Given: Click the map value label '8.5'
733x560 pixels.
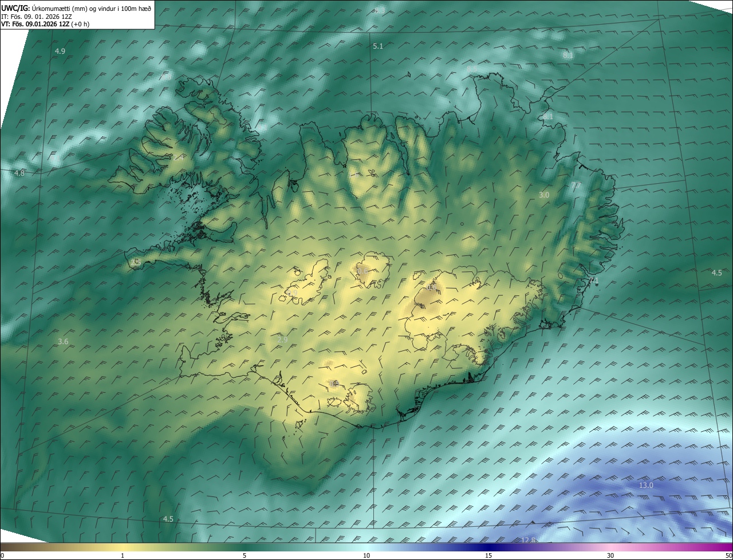Looking at the screenshot, I should point(472,69).
